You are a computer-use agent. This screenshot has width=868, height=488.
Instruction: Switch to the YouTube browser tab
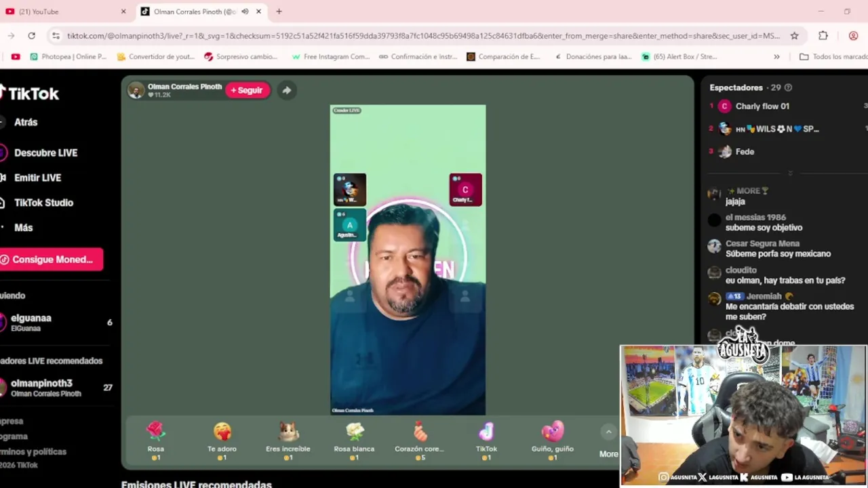coord(66,12)
